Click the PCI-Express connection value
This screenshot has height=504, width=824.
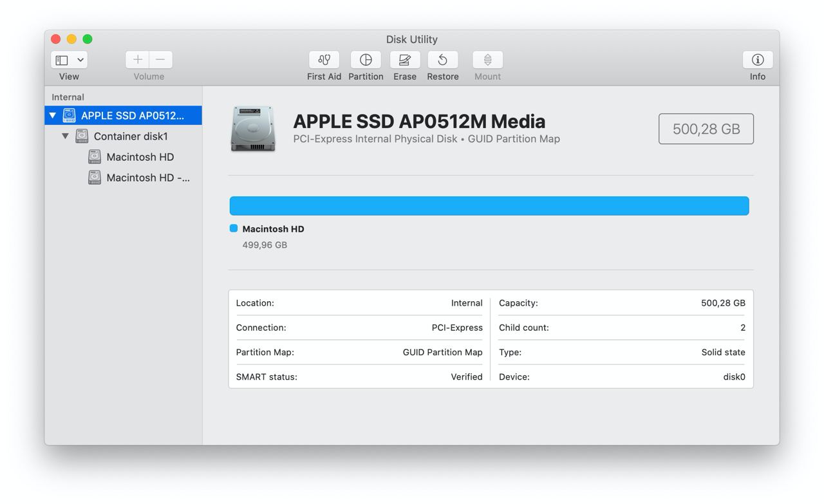click(x=457, y=328)
